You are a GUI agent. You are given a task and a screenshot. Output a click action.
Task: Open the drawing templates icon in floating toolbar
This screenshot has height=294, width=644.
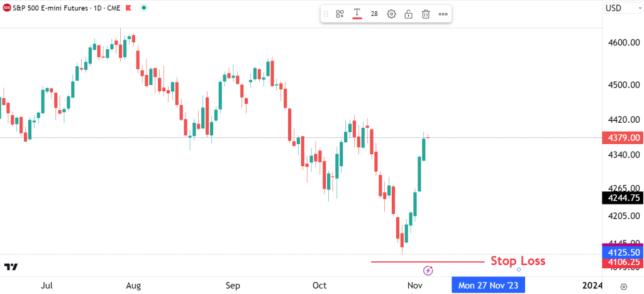click(x=340, y=14)
